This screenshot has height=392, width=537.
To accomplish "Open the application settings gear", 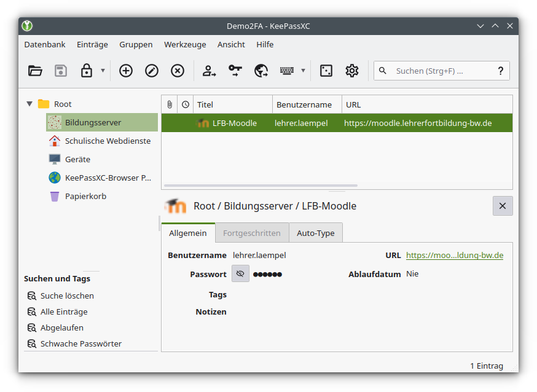I will click(x=351, y=71).
